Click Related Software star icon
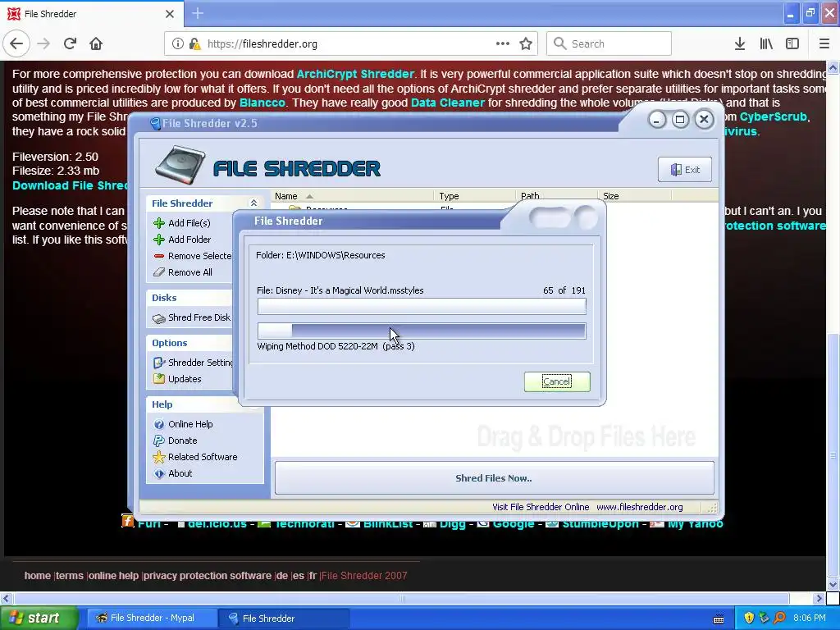Image resolution: width=840 pixels, height=630 pixels. (159, 457)
